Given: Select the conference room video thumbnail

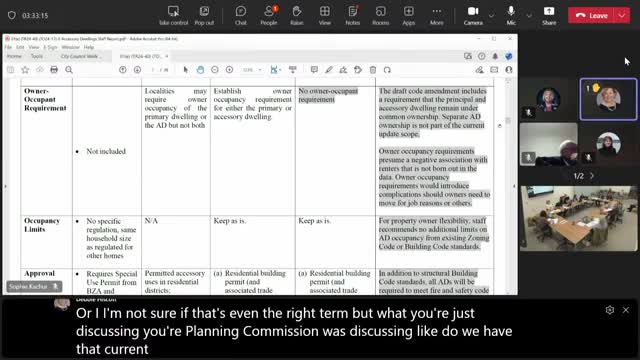Looking at the screenshot, I should click(578, 218).
